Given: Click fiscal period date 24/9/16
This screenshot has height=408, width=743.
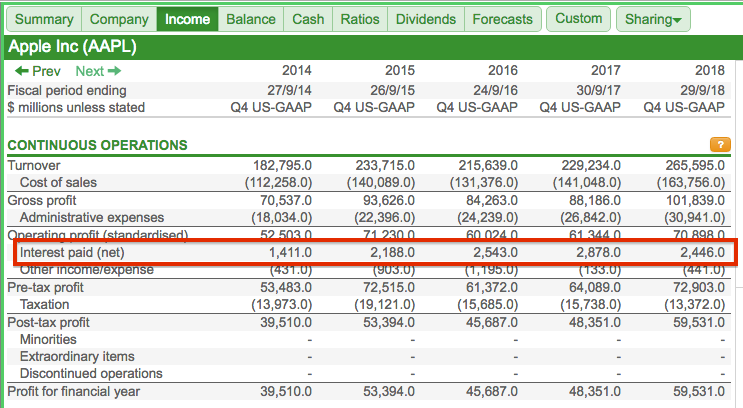Looking at the screenshot, I should [496, 91].
